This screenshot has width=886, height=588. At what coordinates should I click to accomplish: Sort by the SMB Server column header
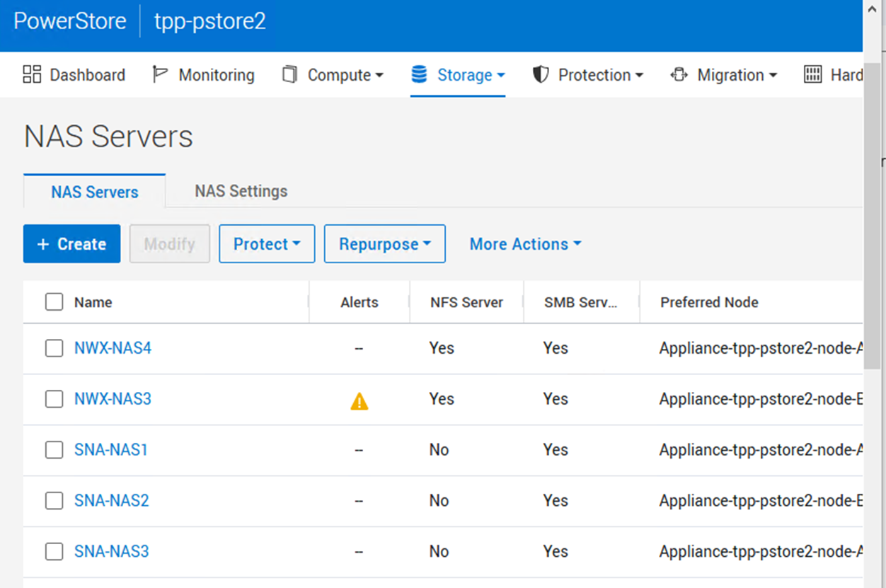[581, 302]
